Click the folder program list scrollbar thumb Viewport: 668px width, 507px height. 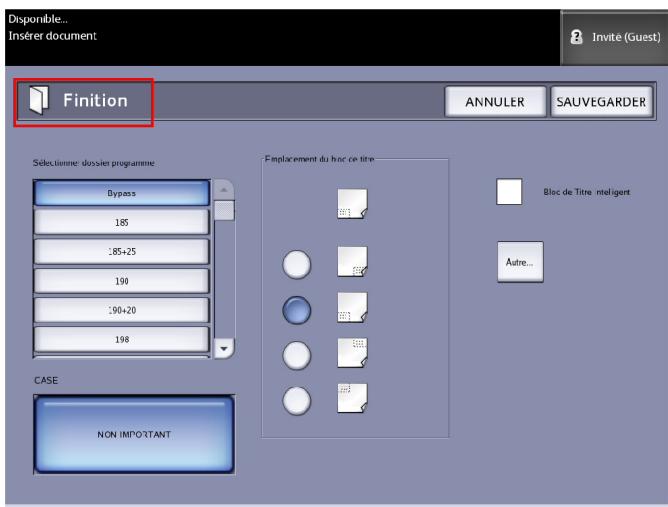[x=225, y=209]
